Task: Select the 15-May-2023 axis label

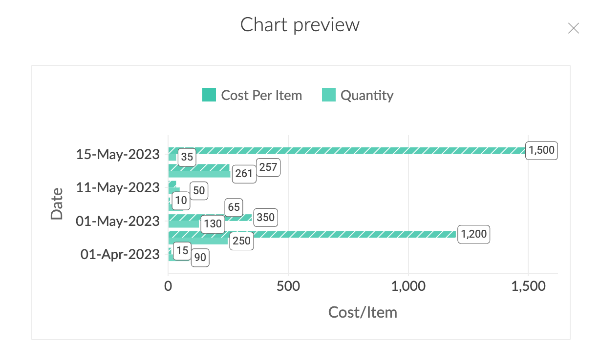Action: click(x=118, y=154)
